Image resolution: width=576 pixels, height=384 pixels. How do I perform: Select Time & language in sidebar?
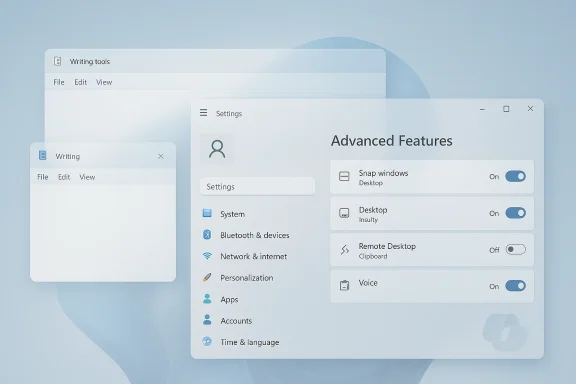pyautogui.click(x=249, y=342)
